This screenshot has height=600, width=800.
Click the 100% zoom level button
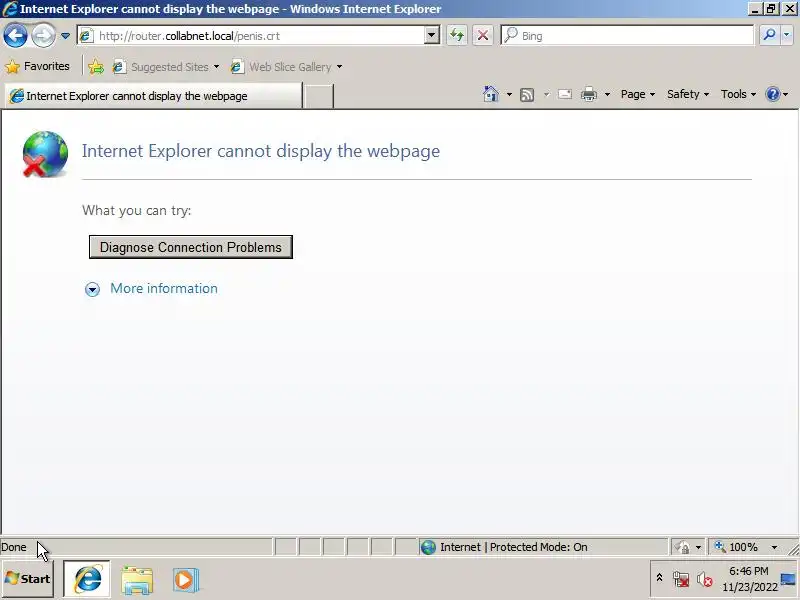click(737, 547)
